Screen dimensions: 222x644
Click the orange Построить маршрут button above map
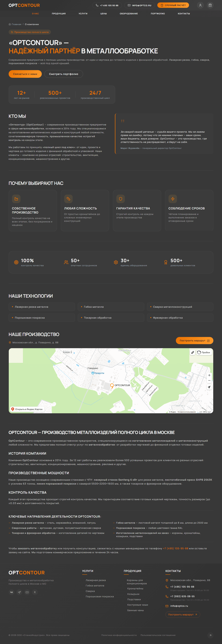pos(194,341)
